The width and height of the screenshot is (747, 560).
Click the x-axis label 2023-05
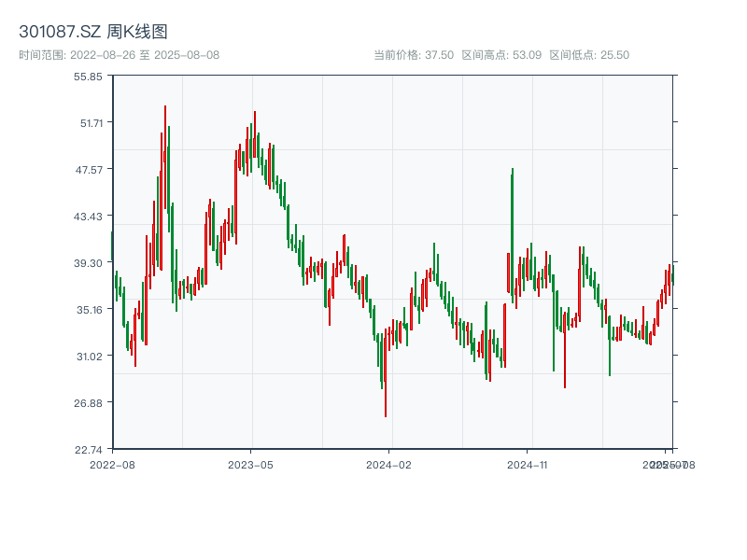tap(250, 465)
